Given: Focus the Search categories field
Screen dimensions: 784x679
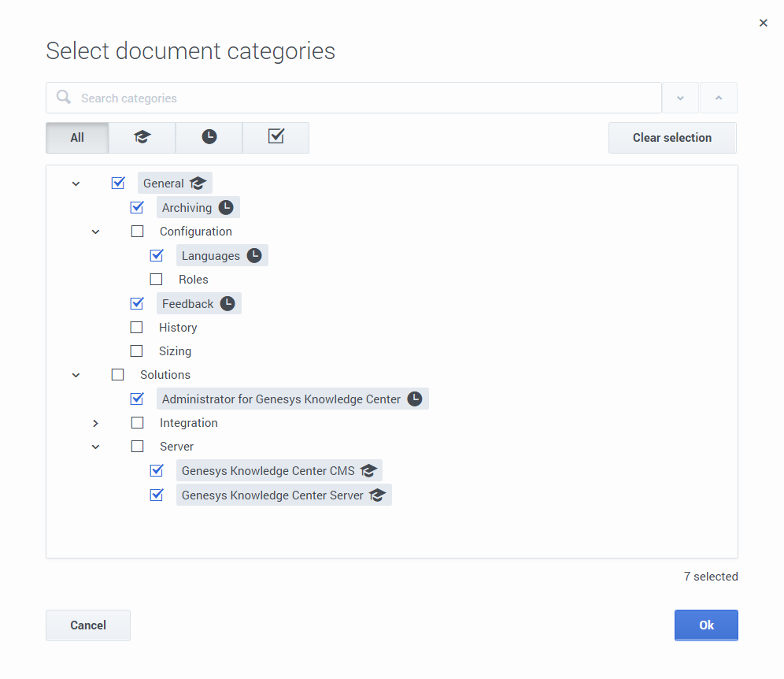Looking at the screenshot, I should [362, 98].
